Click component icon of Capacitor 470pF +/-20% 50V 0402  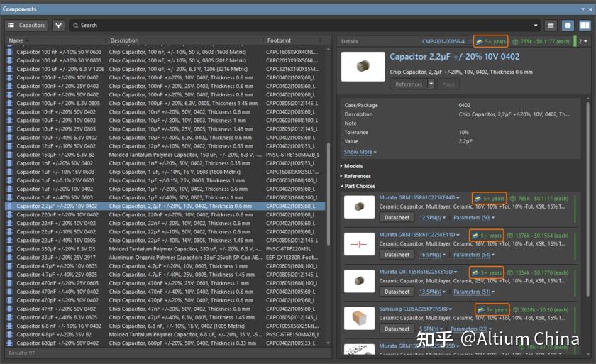(10, 300)
